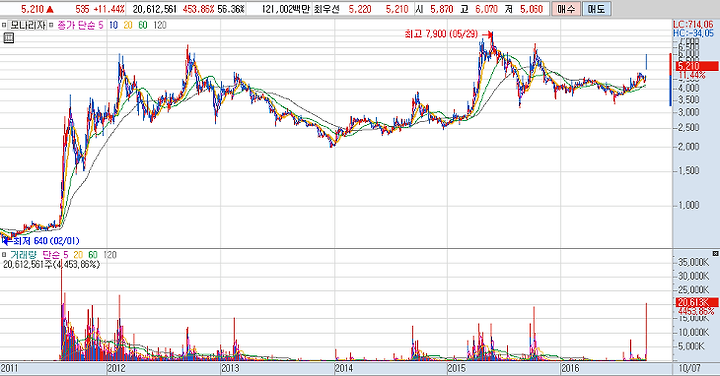Select the gray 120 price average legend
The width and height of the screenshot is (720, 376).
coord(159,25)
